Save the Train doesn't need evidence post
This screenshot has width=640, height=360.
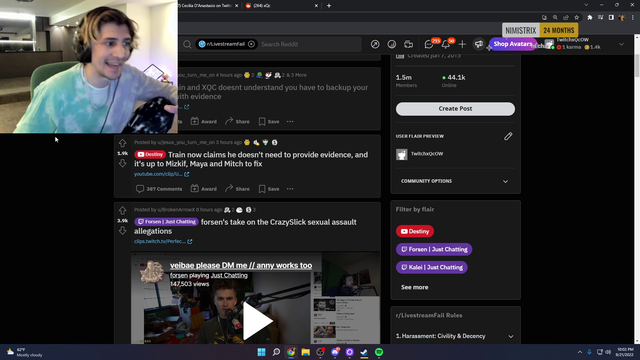tap(269, 189)
